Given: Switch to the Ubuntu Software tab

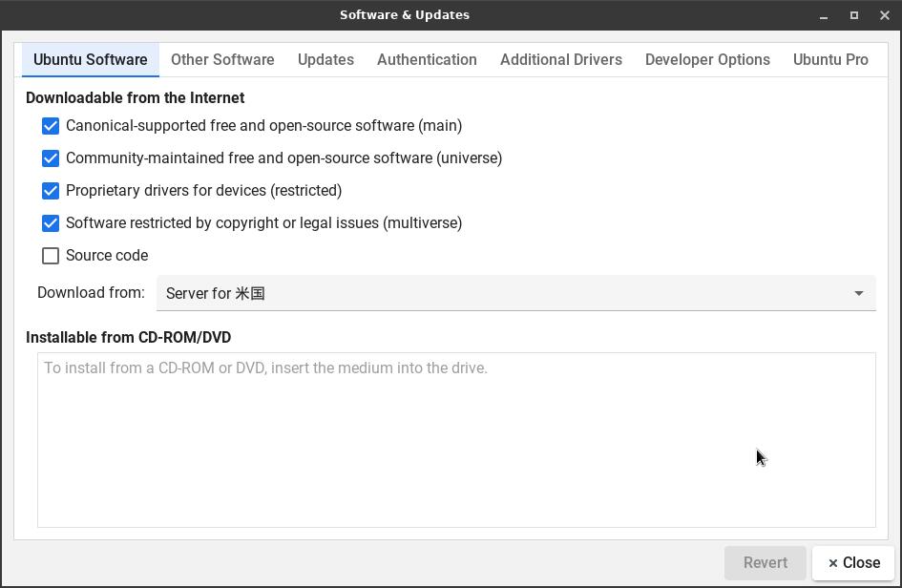Looking at the screenshot, I should (91, 60).
